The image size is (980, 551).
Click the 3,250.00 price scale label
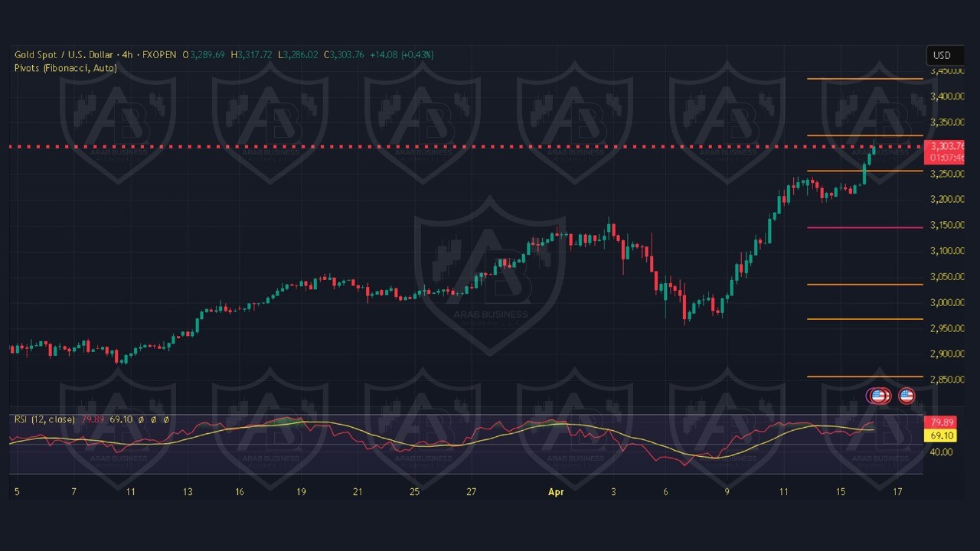tap(946, 174)
